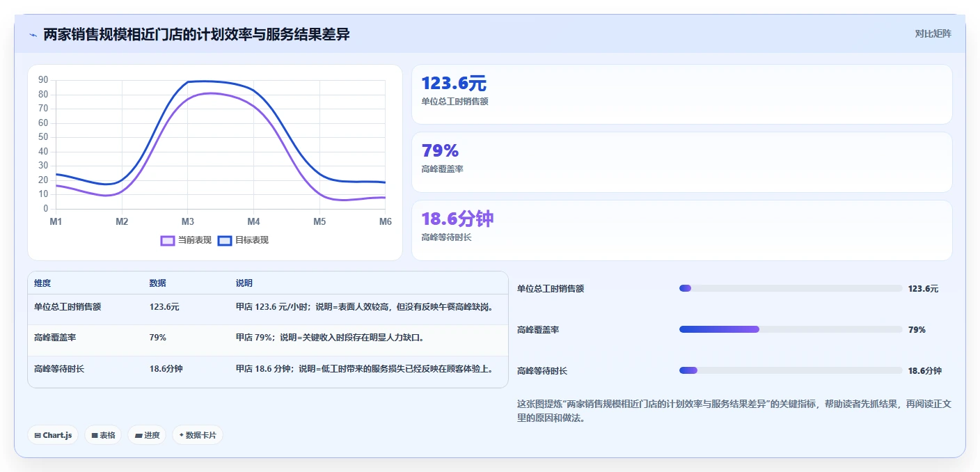This screenshot has height=472, width=980.
Task: Click the 90 y-axis label
Action: [43, 80]
